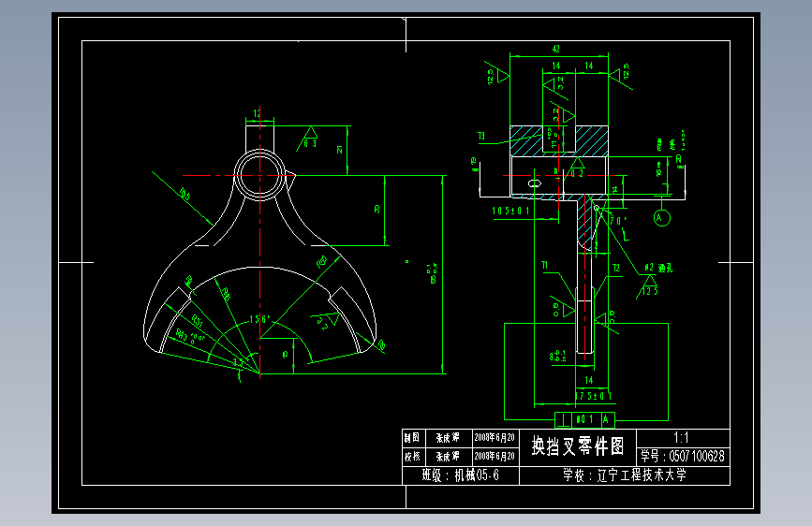Click the datum A circle symbol
812x526 pixels.
[662, 217]
